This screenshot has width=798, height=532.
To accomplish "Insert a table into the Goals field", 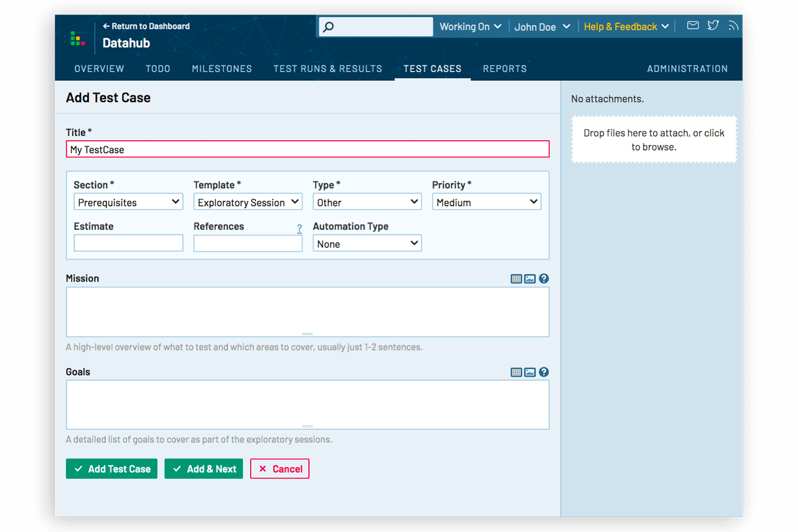I will tap(516, 372).
